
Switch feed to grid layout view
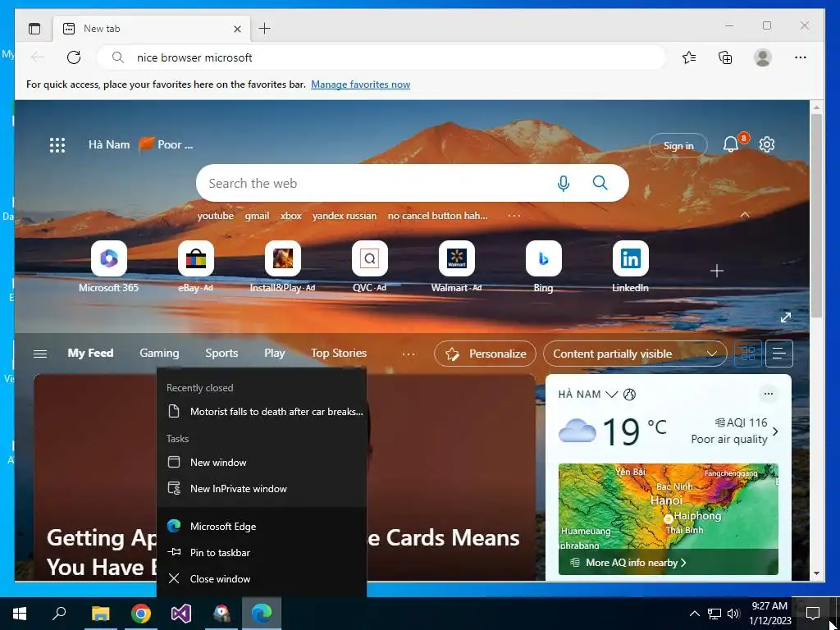[x=748, y=354]
